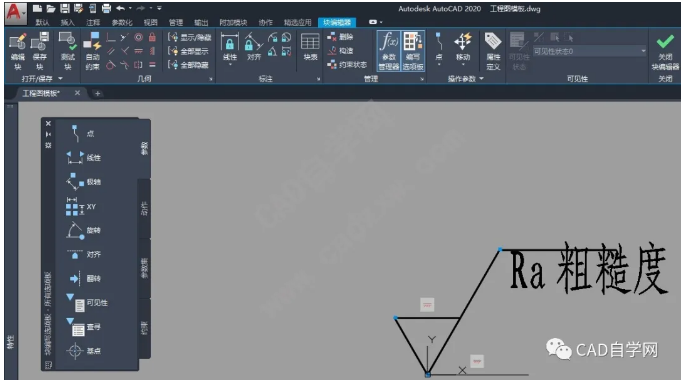Click Attribute Definition (属性定义) button
695x388 pixels.
click(493, 51)
